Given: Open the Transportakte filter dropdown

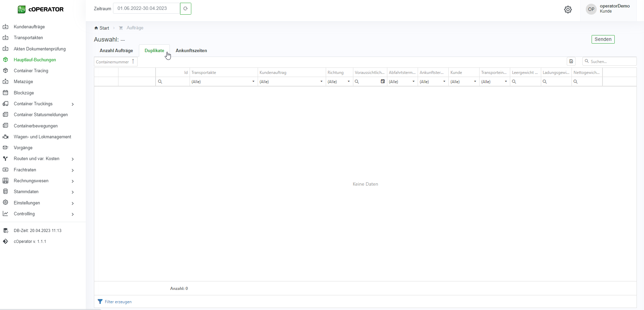Looking at the screenshot, I should [x=253, y=81].
